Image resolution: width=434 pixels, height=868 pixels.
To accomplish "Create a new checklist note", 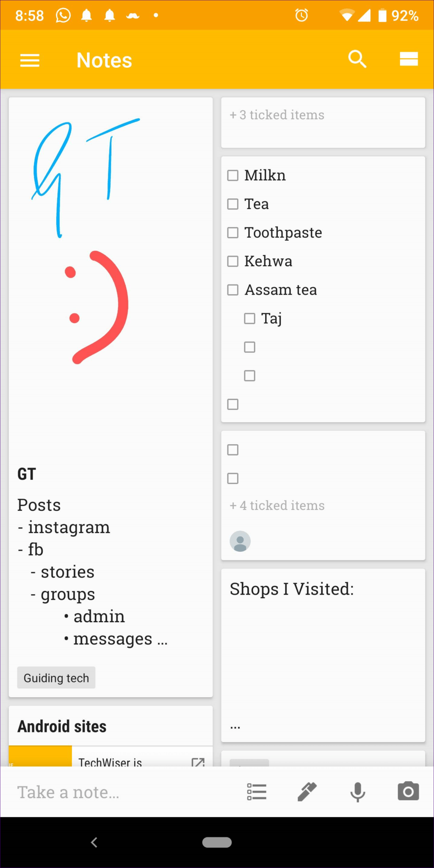I will [257, 792].
